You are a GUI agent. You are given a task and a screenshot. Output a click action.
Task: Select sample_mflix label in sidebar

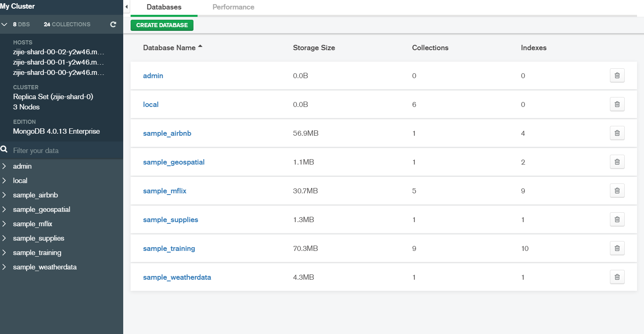pos(32,224)
